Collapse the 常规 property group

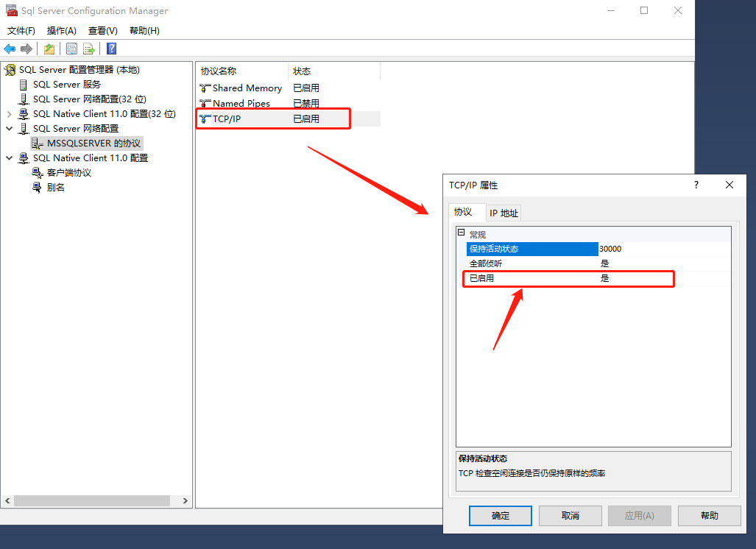pyautogui.click(x=462, y=233)
